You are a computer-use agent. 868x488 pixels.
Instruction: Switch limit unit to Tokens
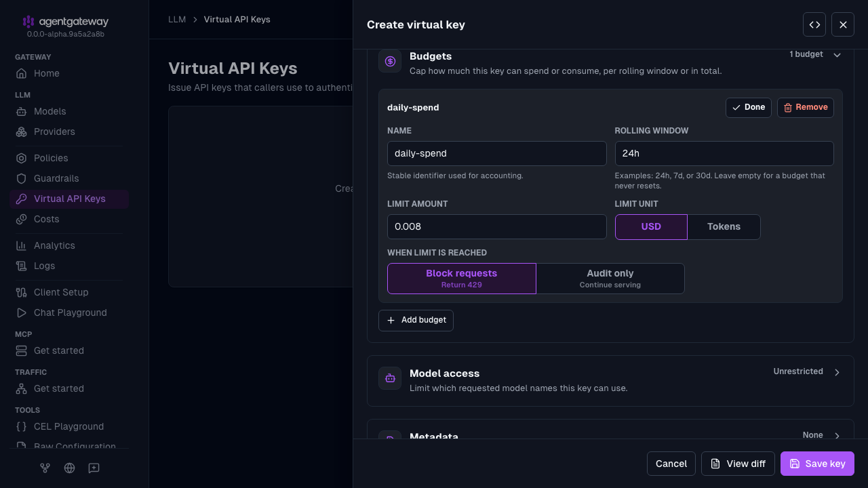[724, 227]
